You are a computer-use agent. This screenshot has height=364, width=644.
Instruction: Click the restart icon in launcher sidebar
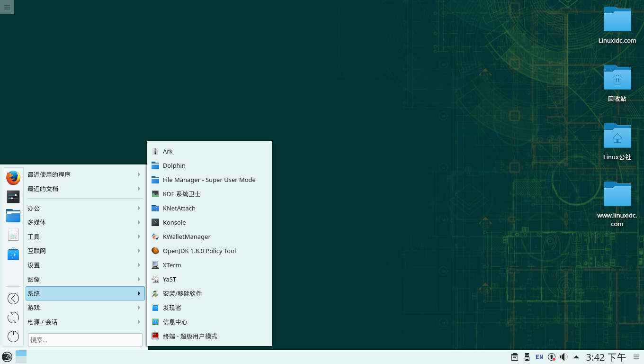point(13,318)
